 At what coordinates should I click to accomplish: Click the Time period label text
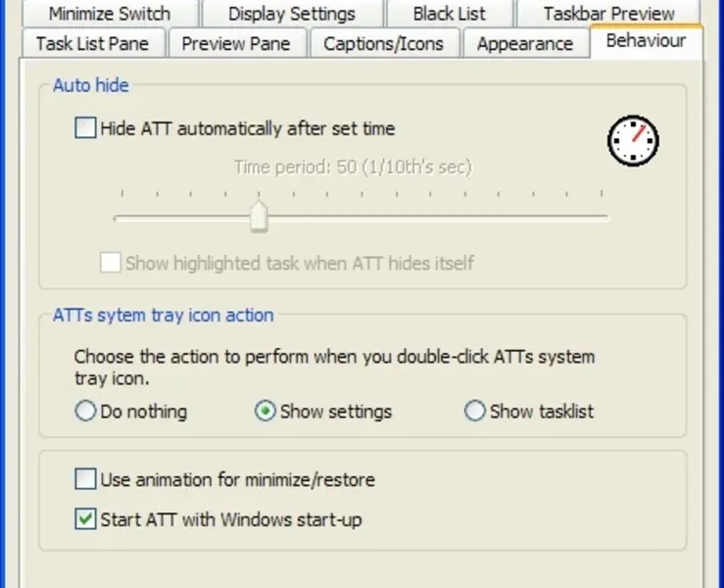tap(353, 168)
